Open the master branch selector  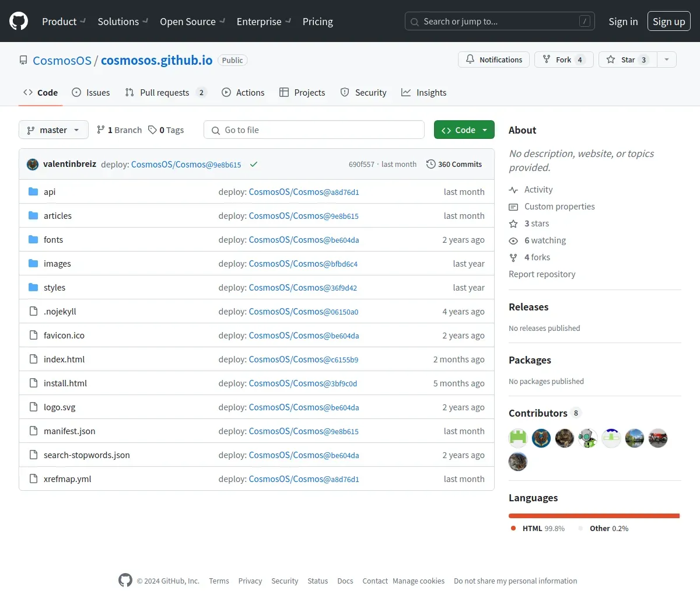(x=54, y=130)
